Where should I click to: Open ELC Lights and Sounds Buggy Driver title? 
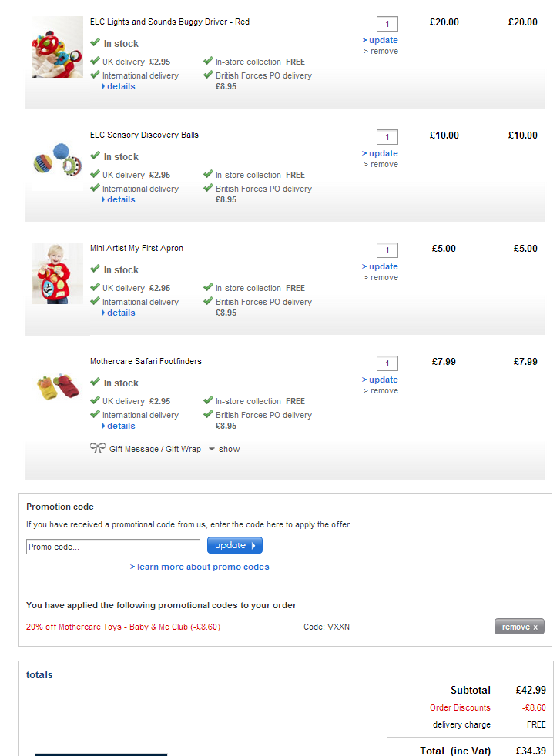[x=169, y=22]
